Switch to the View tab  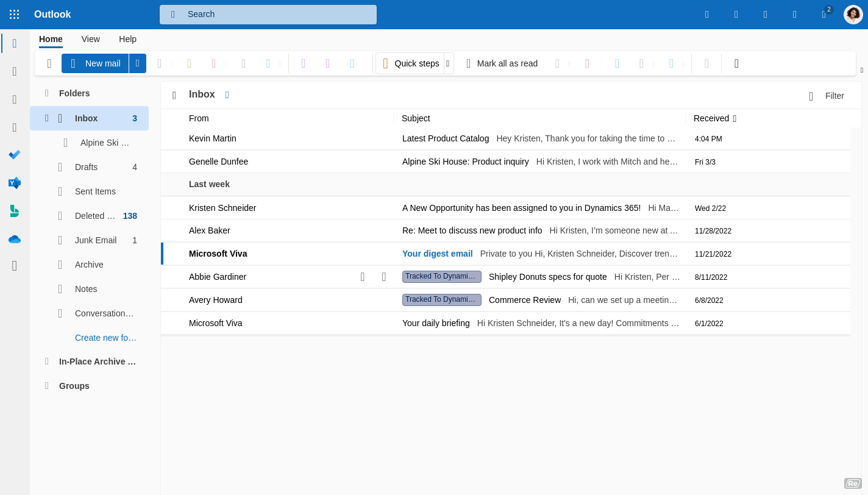(90, 38)
